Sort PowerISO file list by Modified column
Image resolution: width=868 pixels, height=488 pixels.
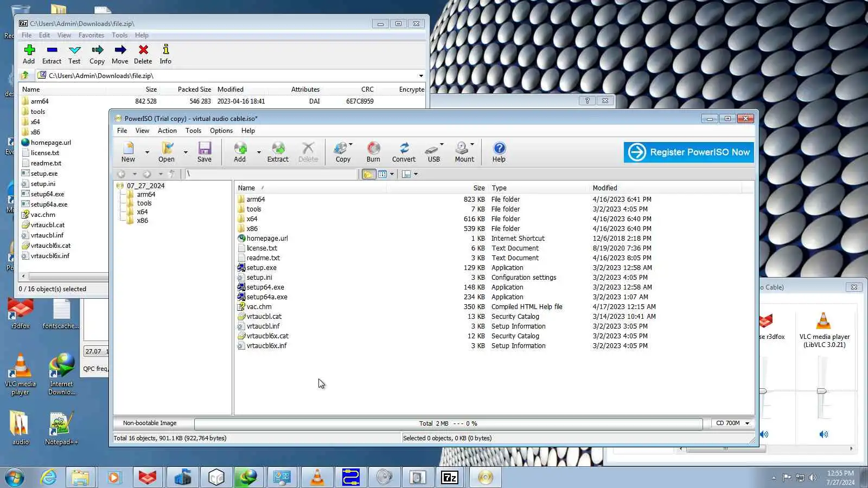pos(666,188)
